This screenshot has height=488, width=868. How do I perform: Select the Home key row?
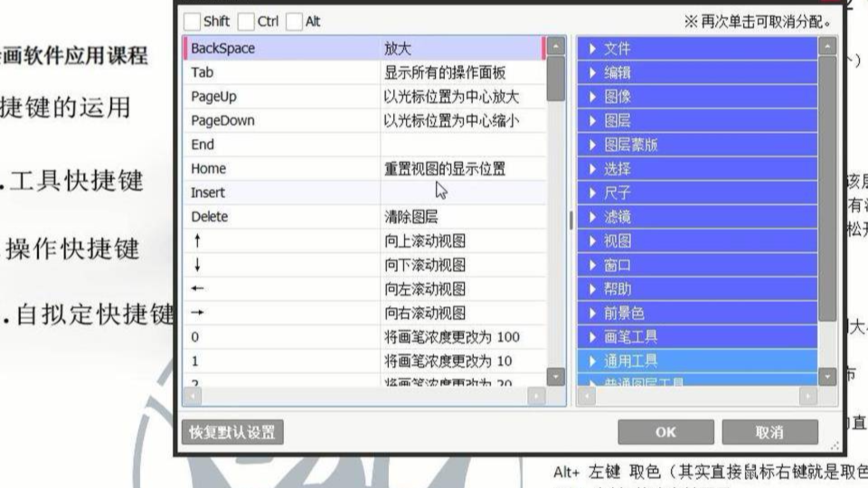click(x=365, y=169)
